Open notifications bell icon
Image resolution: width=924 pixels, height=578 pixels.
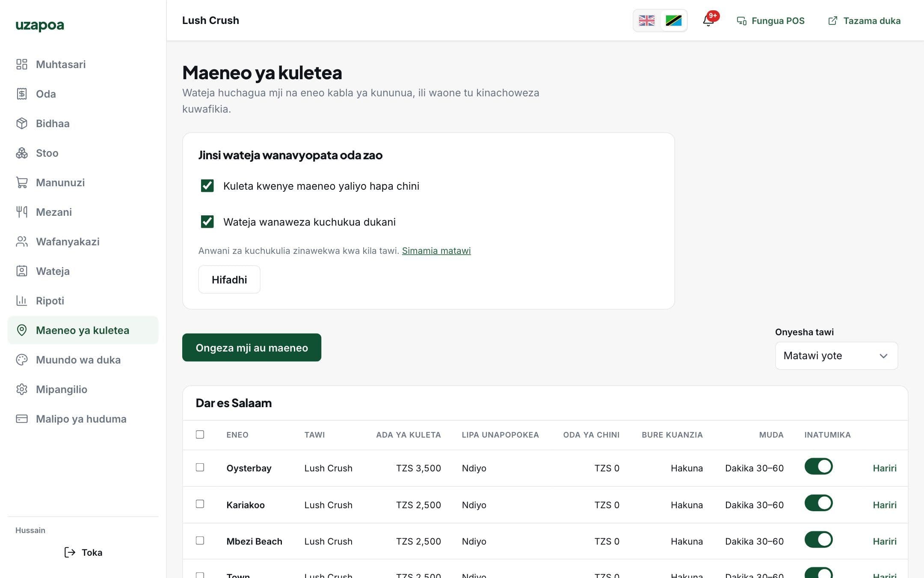[708, 21]
